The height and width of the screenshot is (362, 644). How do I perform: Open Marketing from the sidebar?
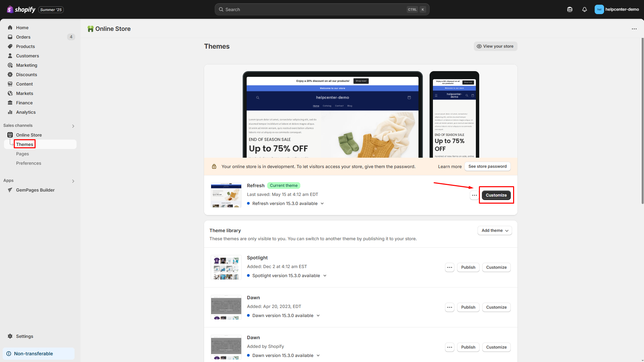[x=27, y=65]
